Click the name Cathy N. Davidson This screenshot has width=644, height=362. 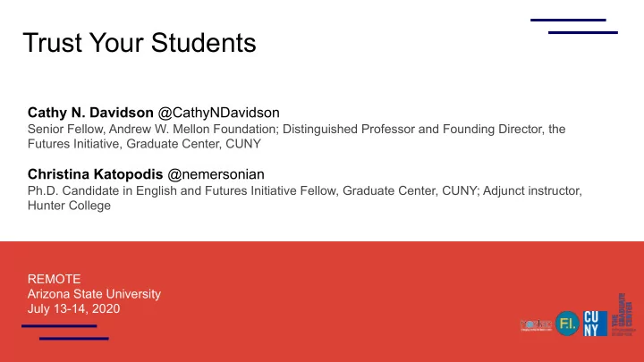(x=90, y=113)
